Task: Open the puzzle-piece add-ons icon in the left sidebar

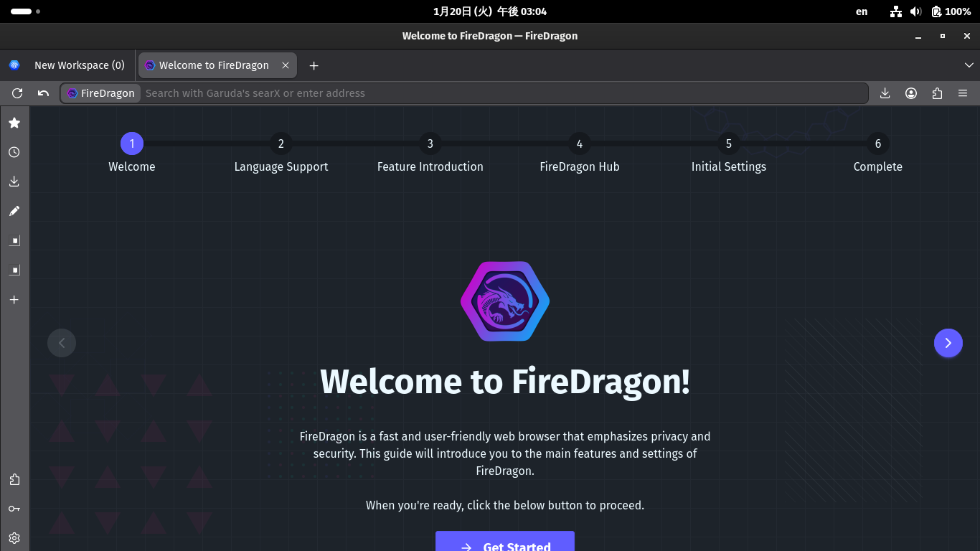Action: pos(14,479)
